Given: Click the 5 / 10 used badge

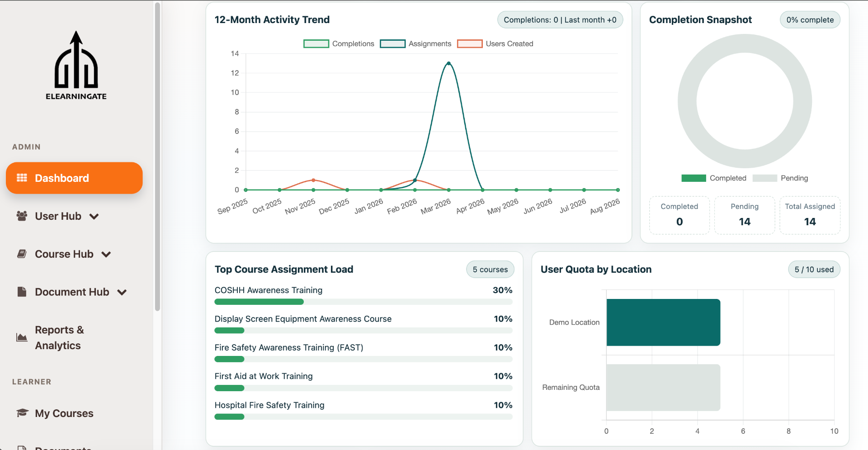Looking at the screenshot, I should pyautogui.click(x=814, y=270).
